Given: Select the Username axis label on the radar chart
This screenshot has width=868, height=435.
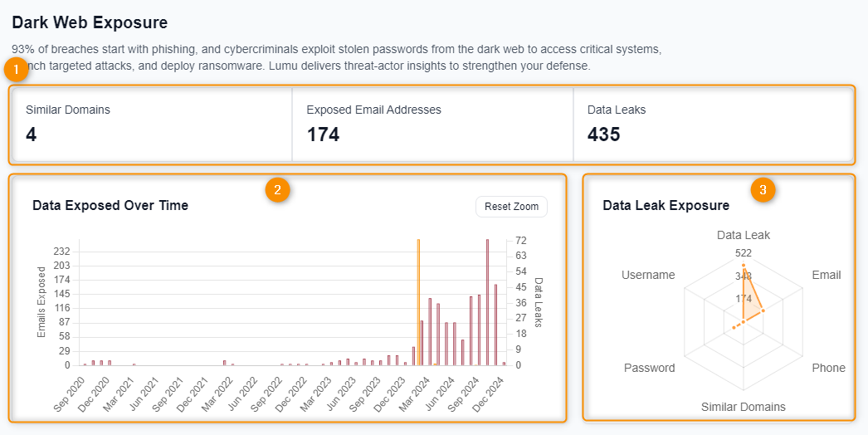Looking at the screenshot, I should tap(648, 275).
